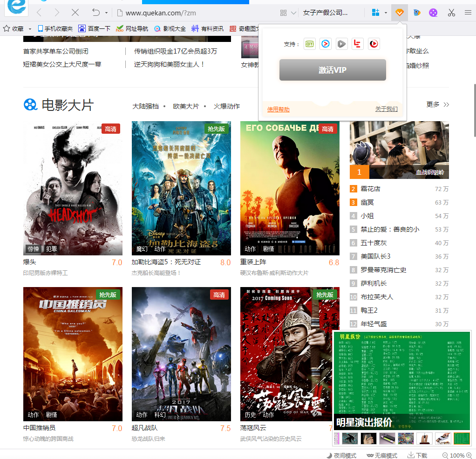This screenshot has width=476, height=459.
Task: Click the 激活VIP button
Action: pyautogui.click(x=333, y=70)
